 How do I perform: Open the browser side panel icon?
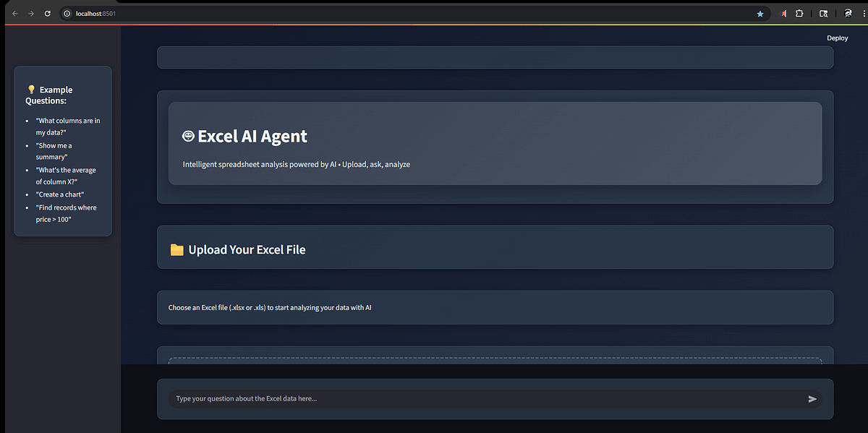coord(823,13)
